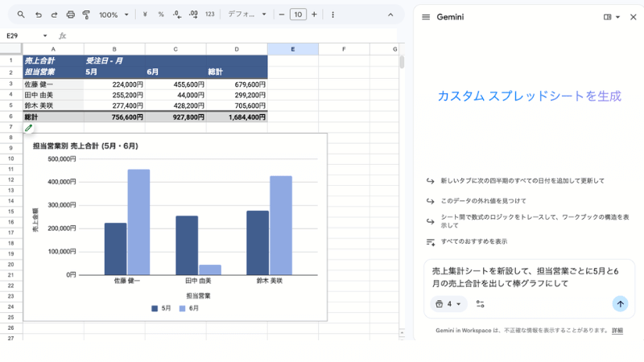Click the 受注日 - 月 header cell
644x362 pixels.
coord(114,61)
